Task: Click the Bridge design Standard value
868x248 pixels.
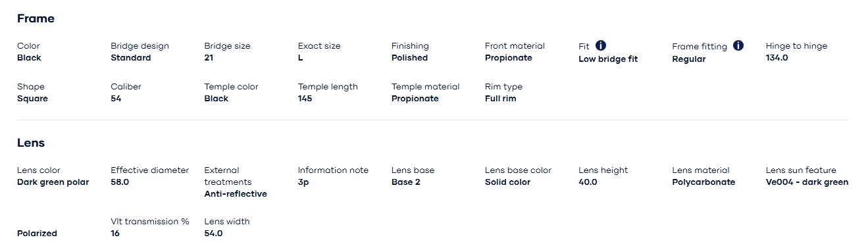Action: click(130, 58)
